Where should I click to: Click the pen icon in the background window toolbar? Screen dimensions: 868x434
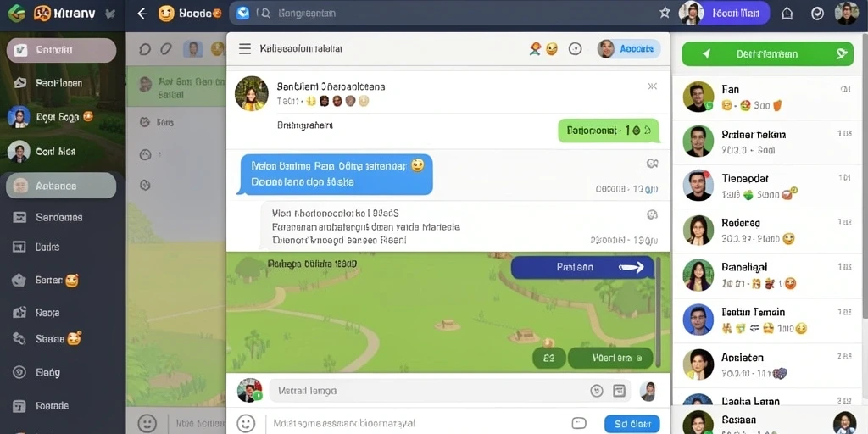pos(165,49)
